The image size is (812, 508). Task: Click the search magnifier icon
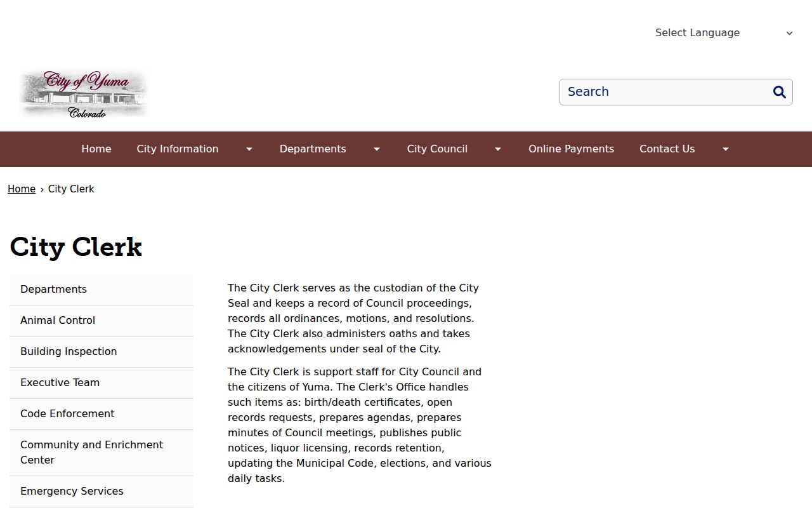coord(780,92)
